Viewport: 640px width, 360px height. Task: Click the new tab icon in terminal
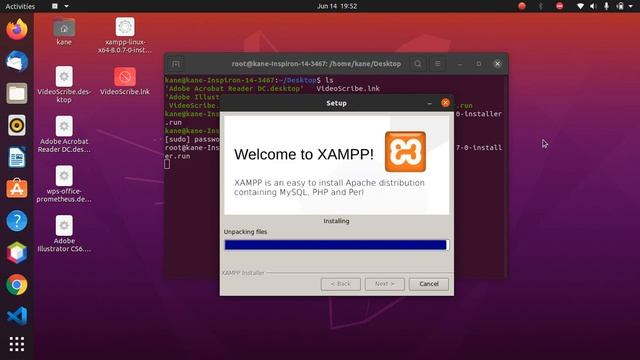pyautogui.click(x=176, y=64)
